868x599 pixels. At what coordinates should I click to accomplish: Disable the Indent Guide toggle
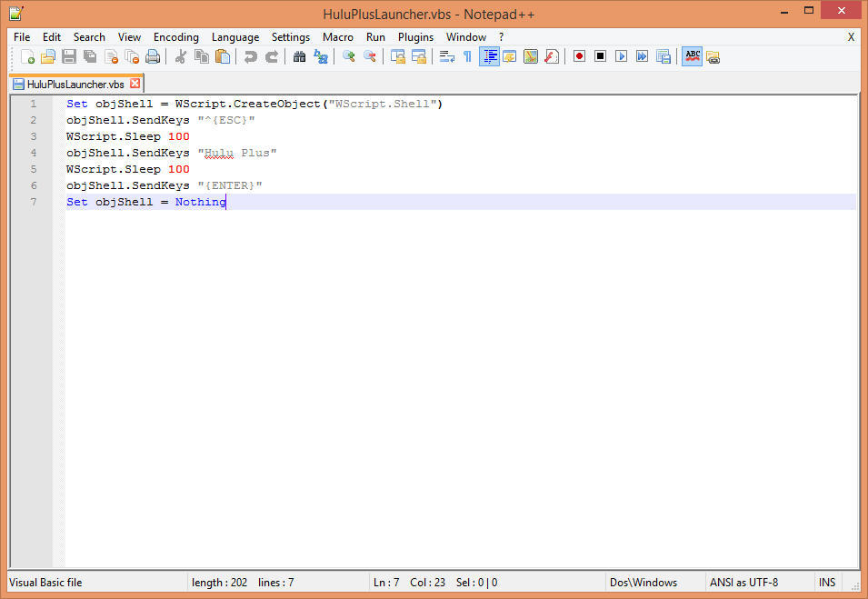point(489,56)
